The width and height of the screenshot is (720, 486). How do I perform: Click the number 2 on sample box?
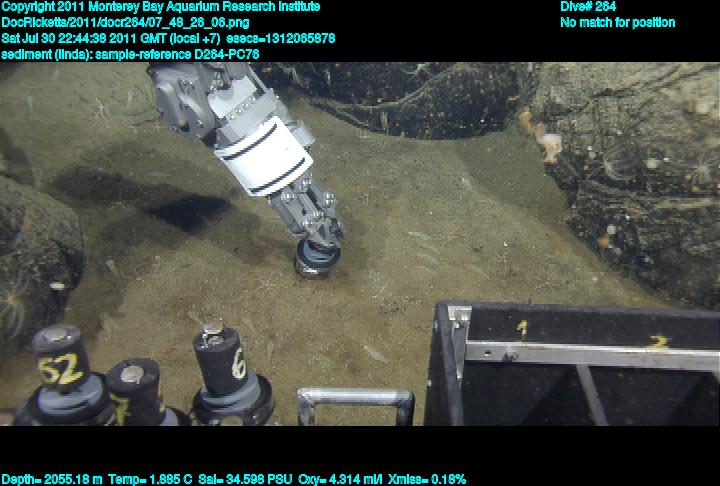[657, 341]
